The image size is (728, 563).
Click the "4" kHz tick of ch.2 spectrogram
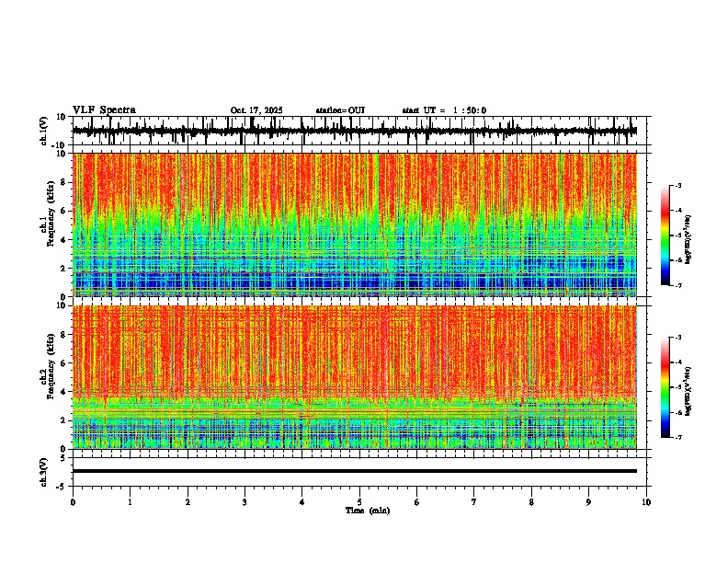64,392
